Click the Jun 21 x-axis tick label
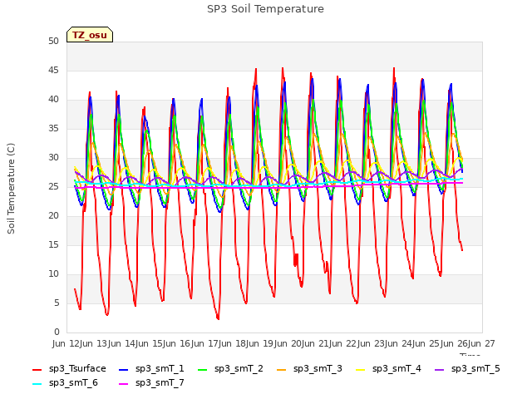The height and width of the screenshot is (399, 532). (x=314, y=343)
